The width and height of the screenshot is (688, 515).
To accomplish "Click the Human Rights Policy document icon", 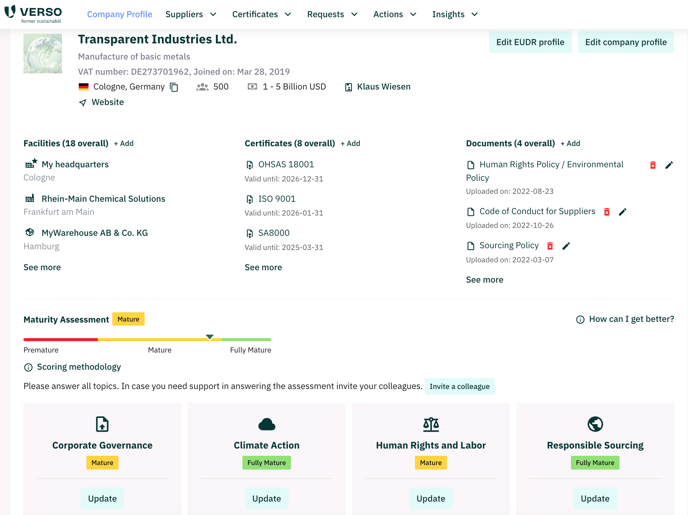I will 471,165.
